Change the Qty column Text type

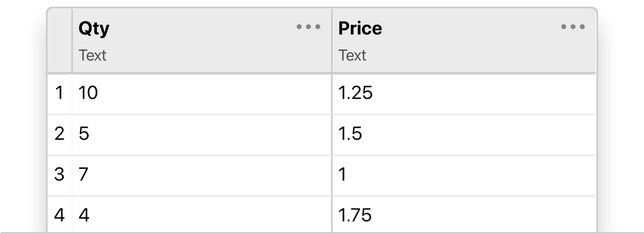92,55
